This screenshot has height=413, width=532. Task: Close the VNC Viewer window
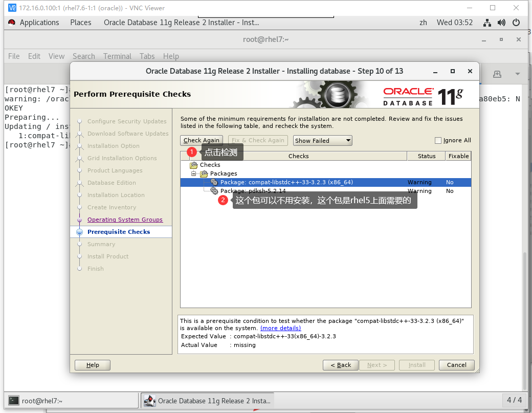[x=516, y=8]
